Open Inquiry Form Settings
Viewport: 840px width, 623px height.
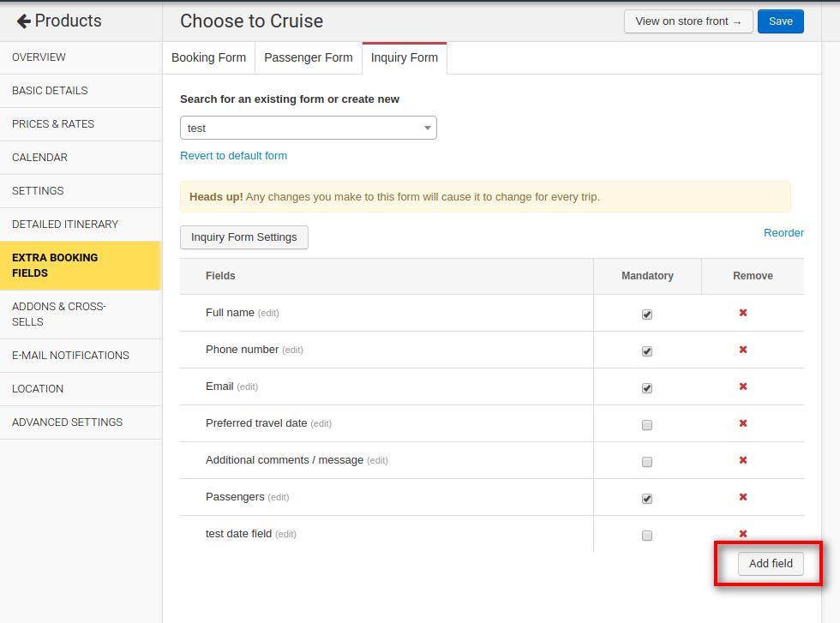pos(243,237)
